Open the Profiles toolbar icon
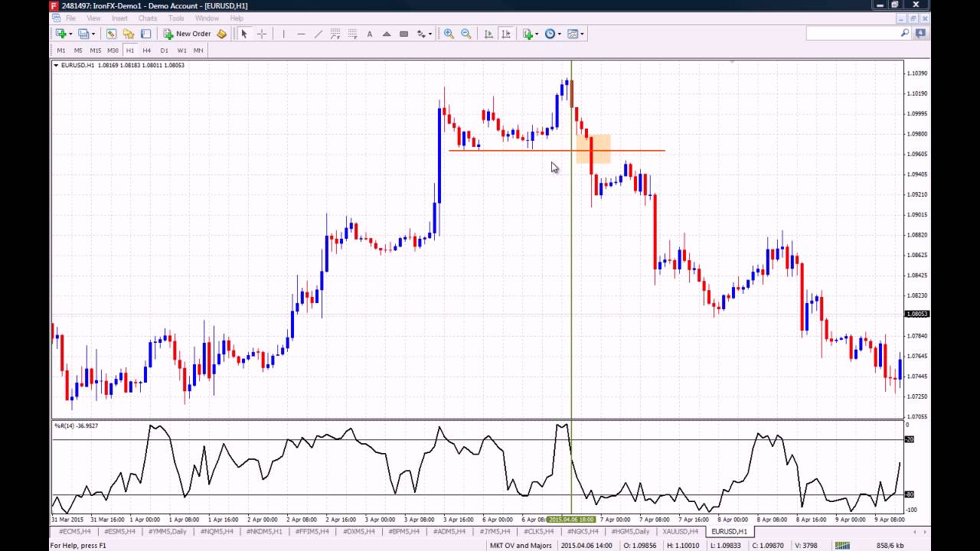This screenshot has height=551, width=980. pyautogui.click(x=83, y=34)
